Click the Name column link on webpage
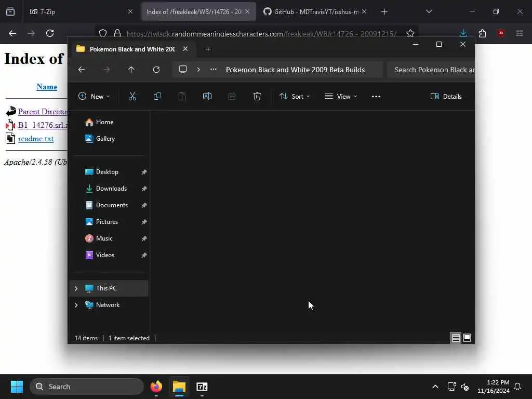The width and height of the screenshot is (532, 399). pos(47,87)
